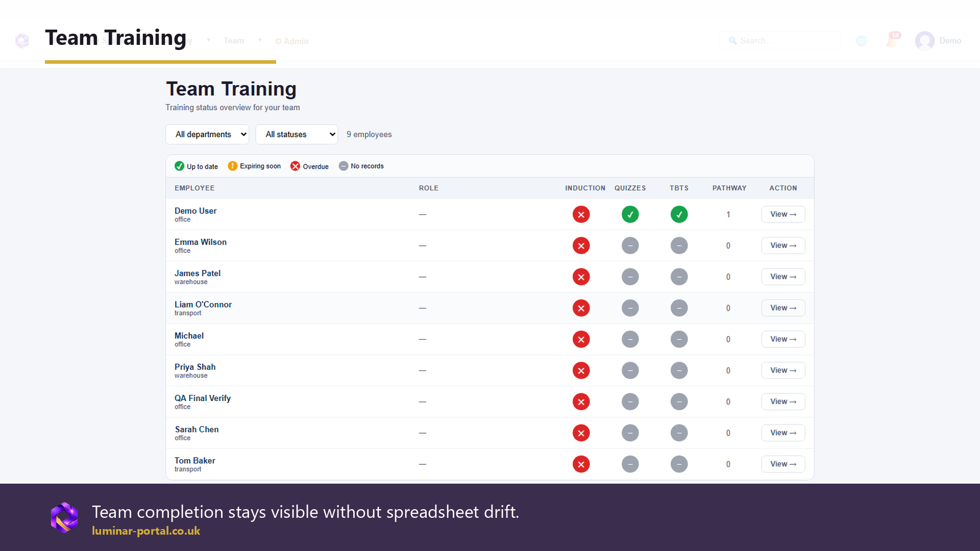The width and height of the screenshot is (980, 551).
Task: Click the green TBTs checkmark for Demo User
Action: (679, 214)
